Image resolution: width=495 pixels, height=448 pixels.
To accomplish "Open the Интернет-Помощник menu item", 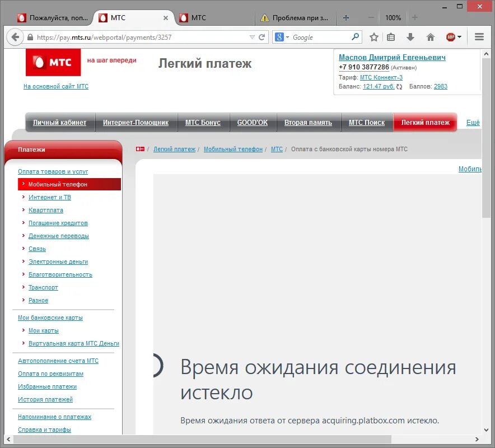I will pyautogui.click(x=136, y=123).
